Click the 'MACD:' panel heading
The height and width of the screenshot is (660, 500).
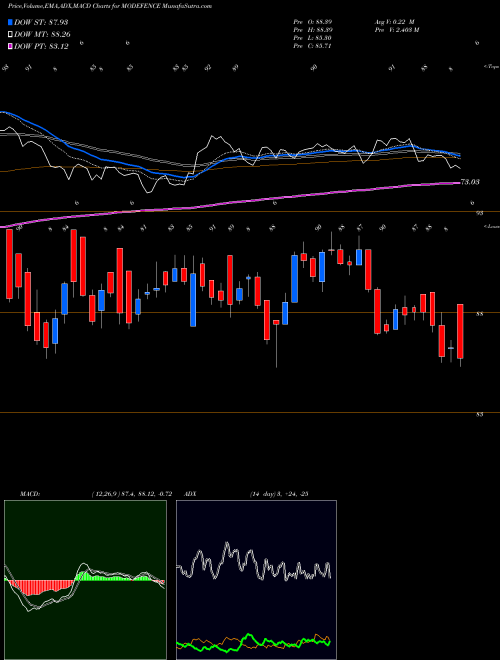29,494
